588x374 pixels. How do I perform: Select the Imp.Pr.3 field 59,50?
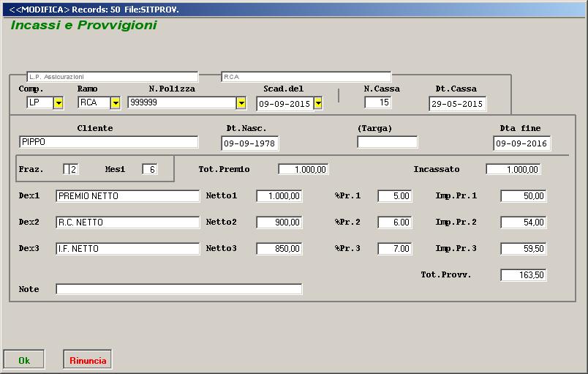pyautogui.click(x=524, y=248)
